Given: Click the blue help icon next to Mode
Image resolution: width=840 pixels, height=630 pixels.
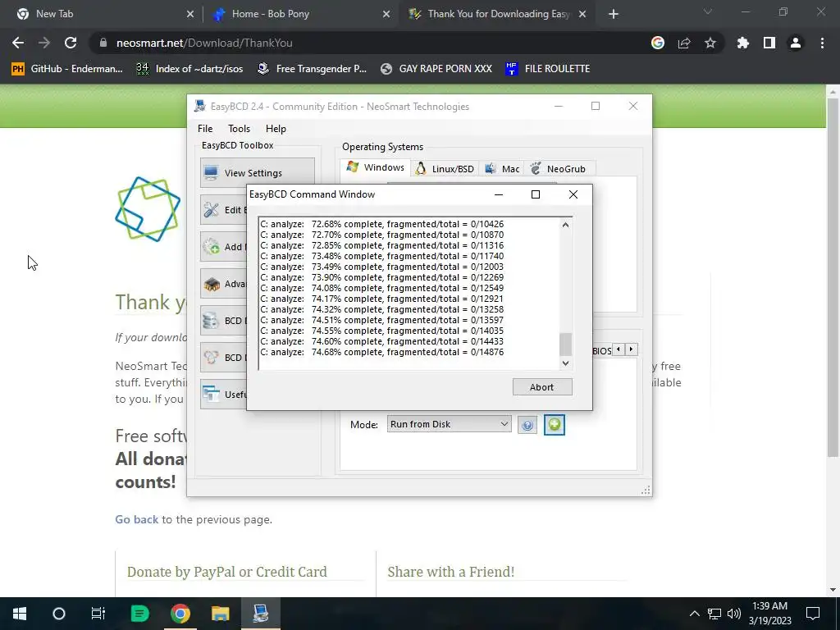Looking at the screenshot, I should 527,425.
